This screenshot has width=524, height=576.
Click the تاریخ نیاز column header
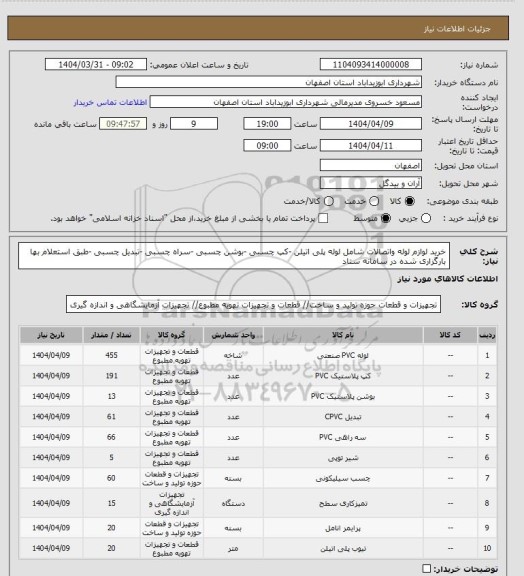(51, 335)
